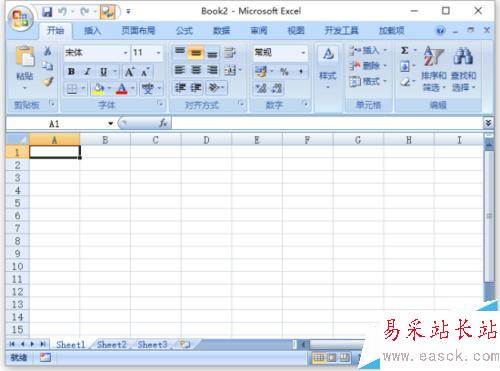
Task: Open text orientation options
Action: tap(216, 88)
